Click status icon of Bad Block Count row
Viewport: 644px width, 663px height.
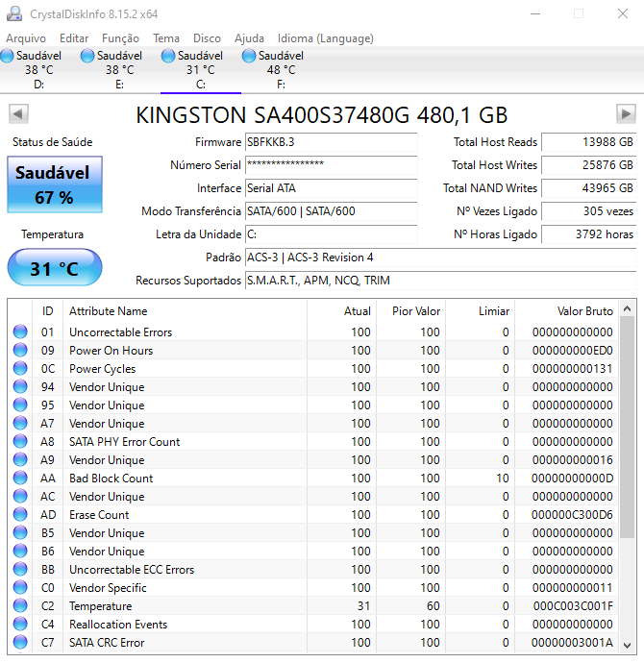[x=20, y=478]
